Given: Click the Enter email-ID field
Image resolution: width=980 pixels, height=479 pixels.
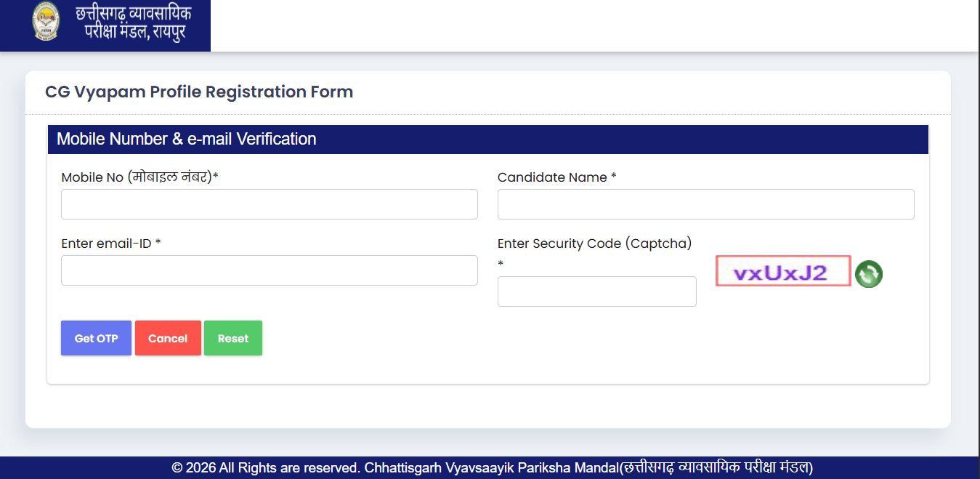Looking at the screenshot, I should point(269,270).
